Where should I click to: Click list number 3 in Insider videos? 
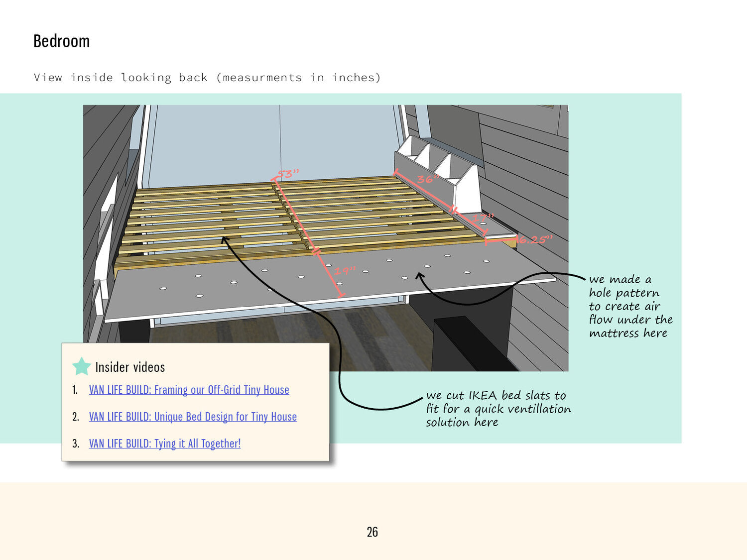[75, 444]
